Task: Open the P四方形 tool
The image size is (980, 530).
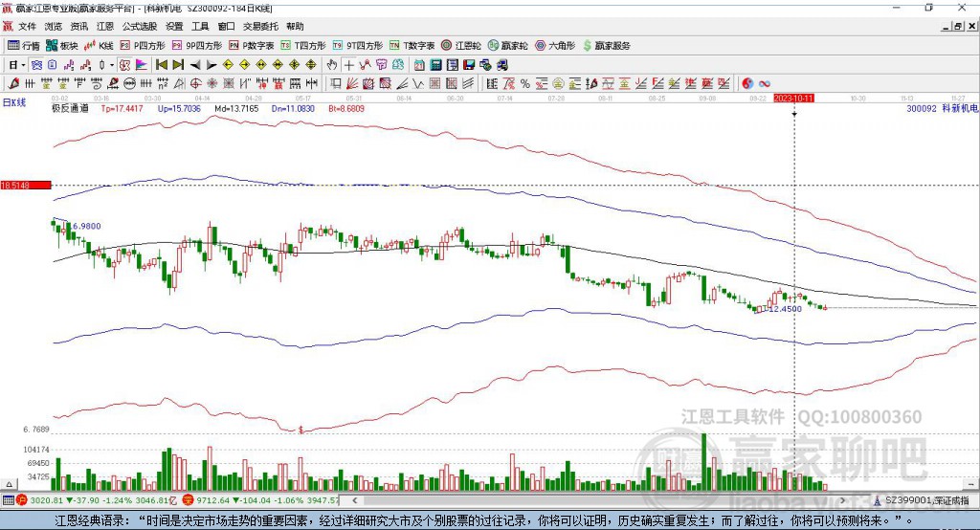Action: tap(143, 46)
